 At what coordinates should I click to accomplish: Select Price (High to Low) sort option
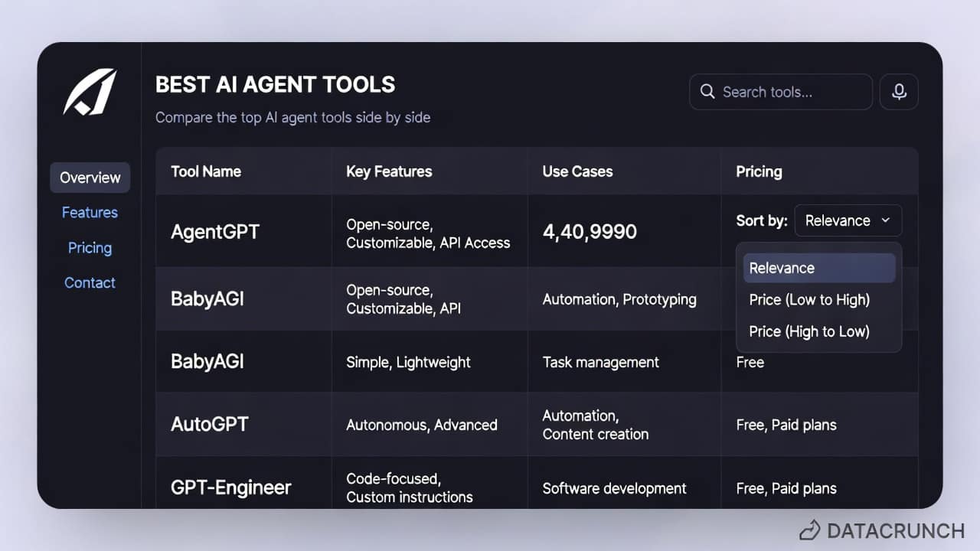[x=809, y=331]
